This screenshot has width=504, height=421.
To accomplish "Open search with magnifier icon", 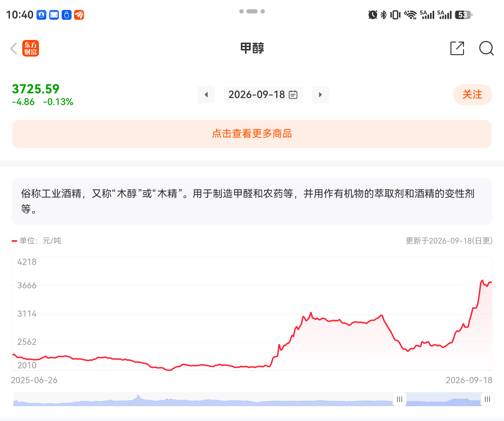I will (486, 48).
